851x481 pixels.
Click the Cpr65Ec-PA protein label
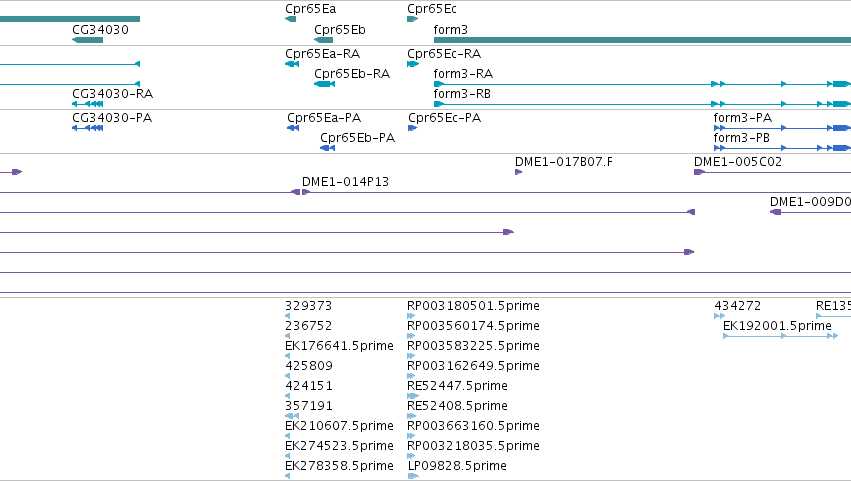(x=444, y=118)
